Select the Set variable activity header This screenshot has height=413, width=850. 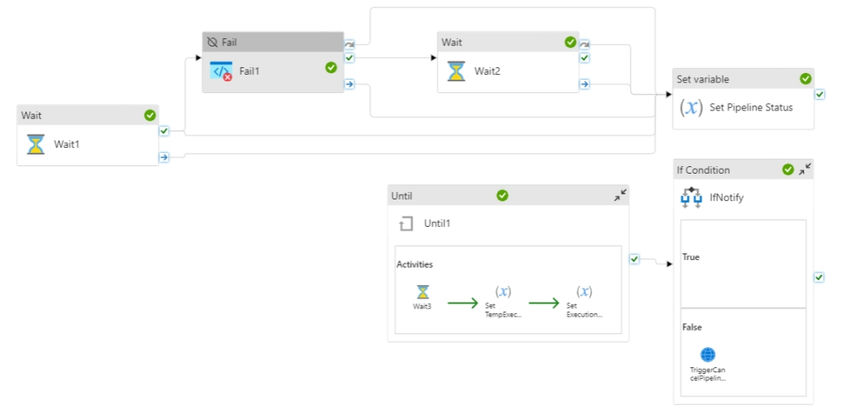pyautogui.click(x=743, y=79)
